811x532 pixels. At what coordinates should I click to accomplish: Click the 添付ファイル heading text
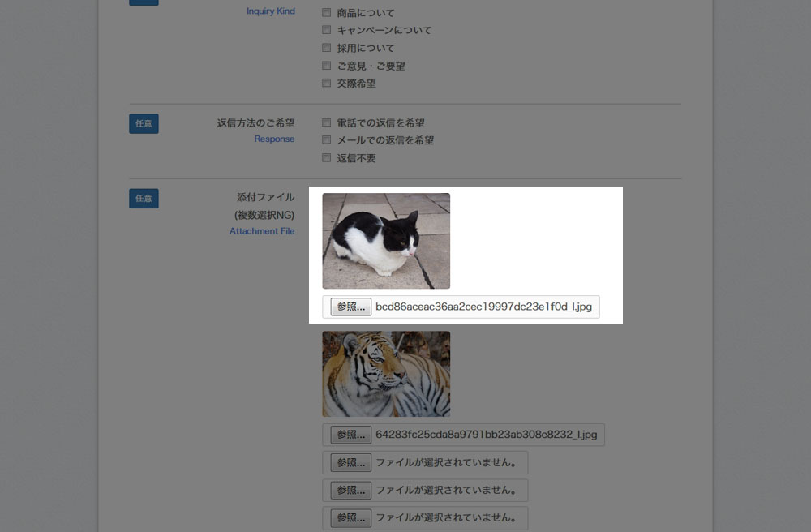[x=265, y=197]
